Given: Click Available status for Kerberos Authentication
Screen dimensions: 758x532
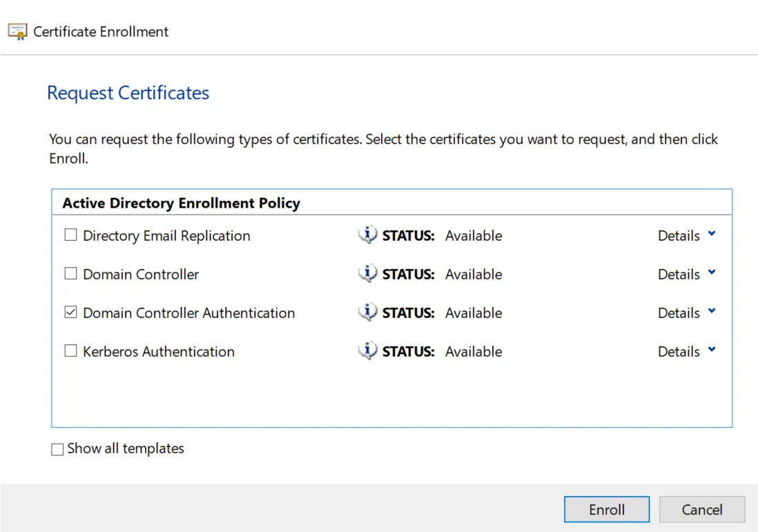Looking at the screenshot, I should (x=474, y=352).
